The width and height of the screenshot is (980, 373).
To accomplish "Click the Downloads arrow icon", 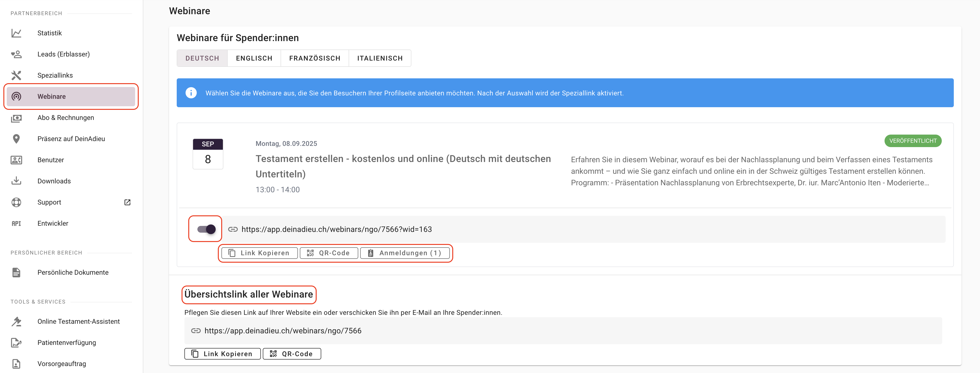I will point(16,181).
